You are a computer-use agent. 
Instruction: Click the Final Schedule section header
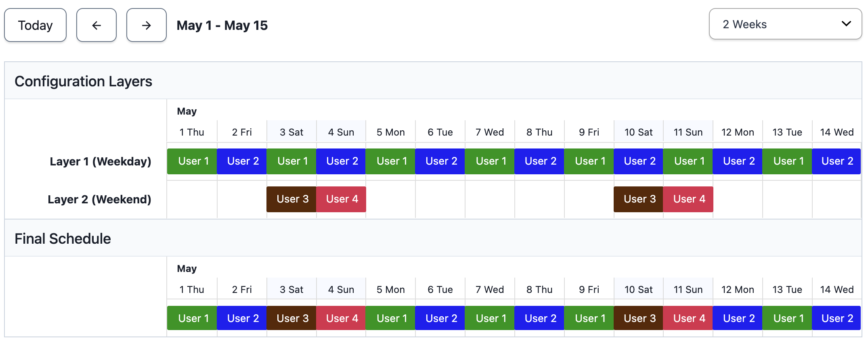tap(63, 239)
